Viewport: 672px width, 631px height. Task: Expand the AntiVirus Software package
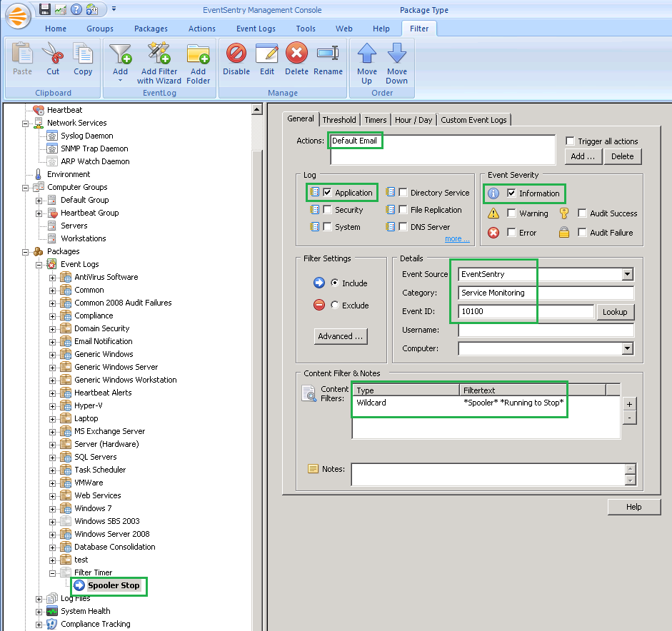52,278
